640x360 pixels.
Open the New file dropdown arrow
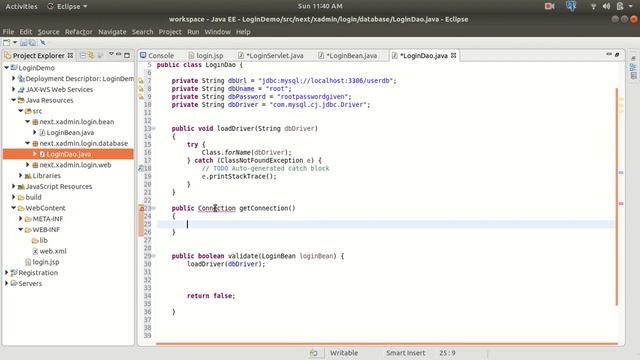point(15,42)
